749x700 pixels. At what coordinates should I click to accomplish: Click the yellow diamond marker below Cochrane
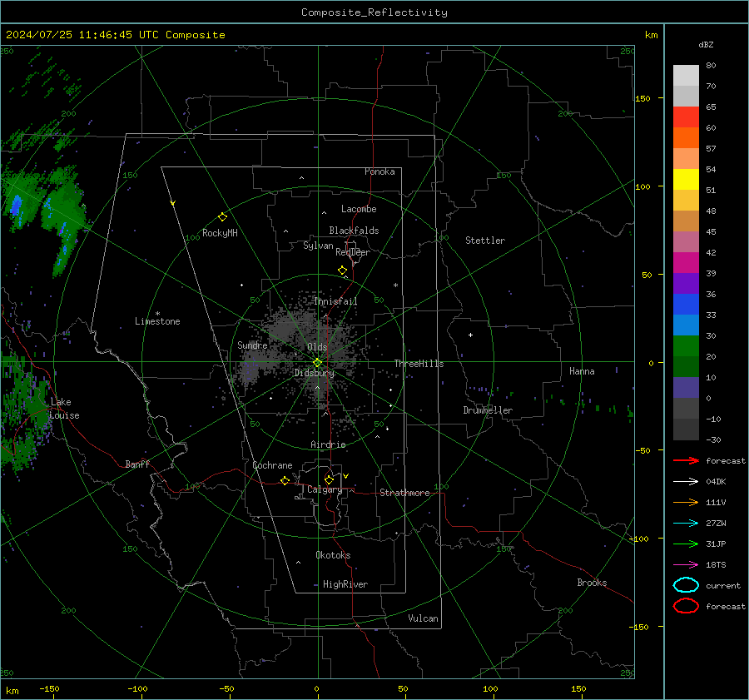(x=285, y=481)
